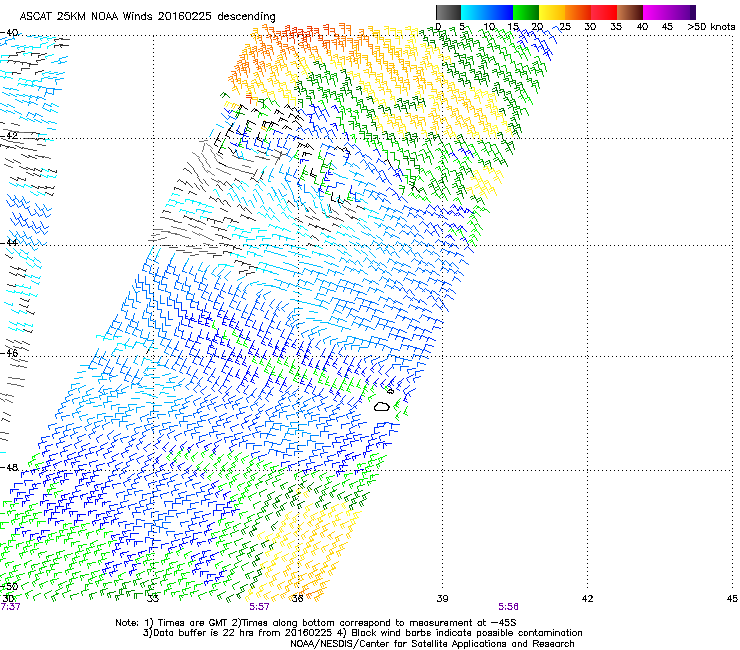Click the "-42" latitude axis label

click(x=9, y=135)
